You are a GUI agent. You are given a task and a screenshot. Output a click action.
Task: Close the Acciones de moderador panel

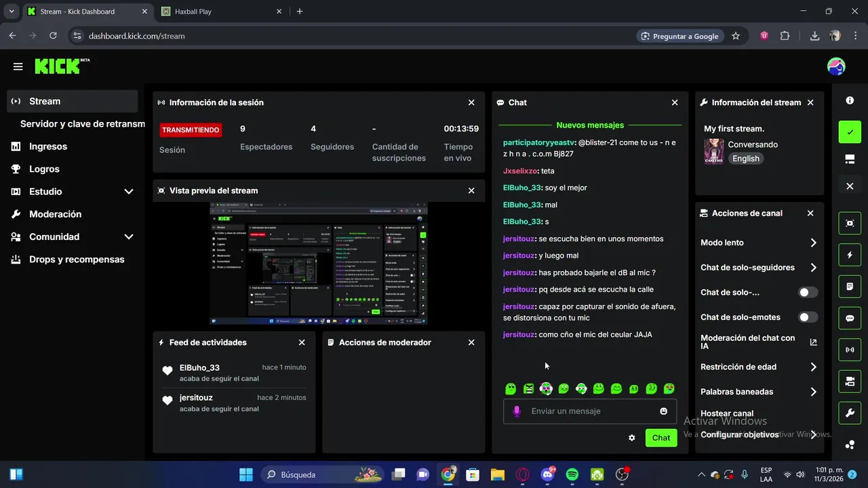(471, 342)
